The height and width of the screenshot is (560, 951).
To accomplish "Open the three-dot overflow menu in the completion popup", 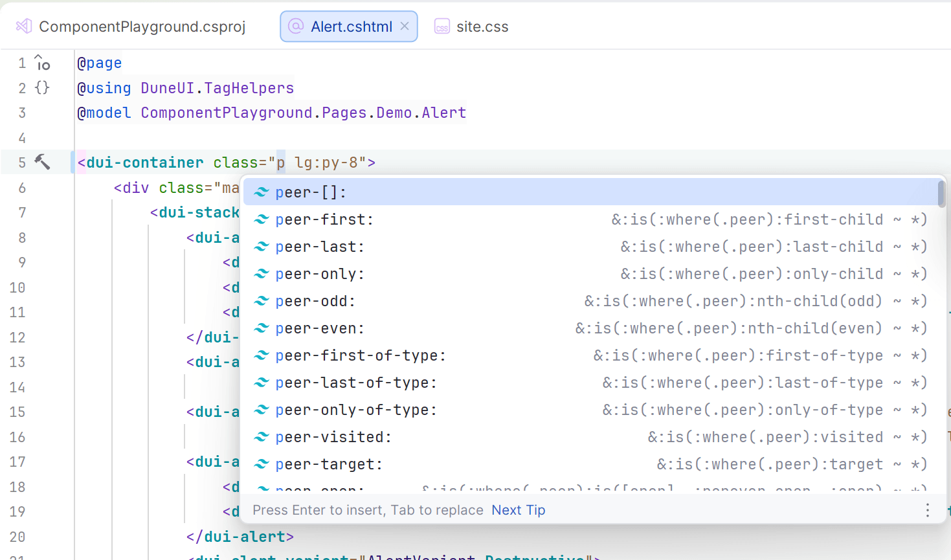I will (927, 510).
